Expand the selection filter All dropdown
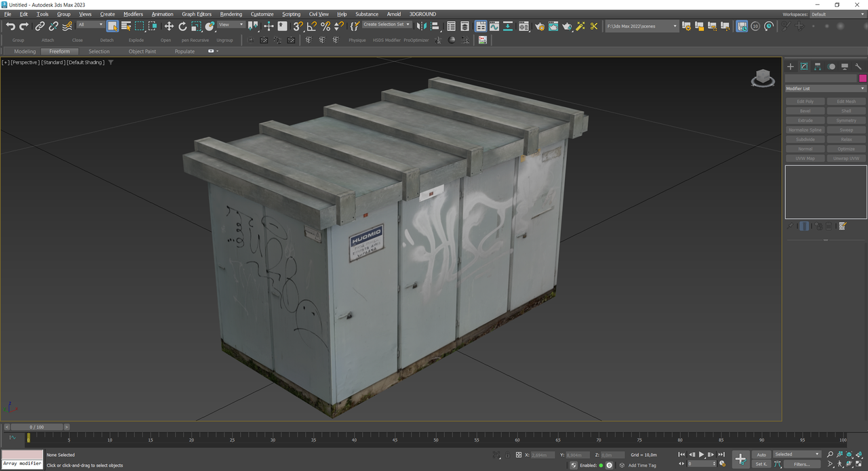This screenshot has width=868, height=471. 90,25
